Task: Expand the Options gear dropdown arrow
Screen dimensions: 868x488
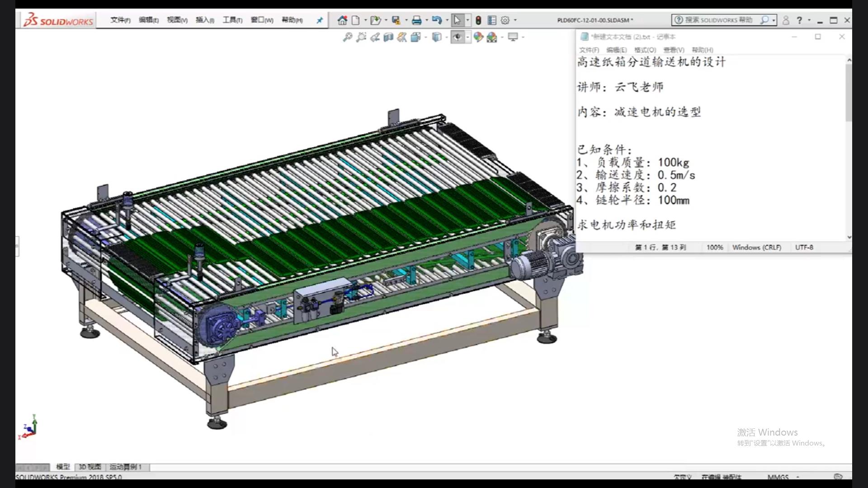Action: [515, 20]
